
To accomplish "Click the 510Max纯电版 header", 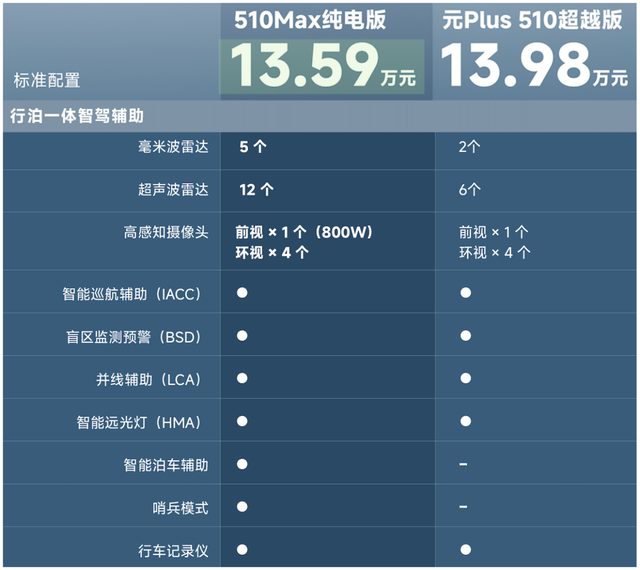I will coord(310,20).
